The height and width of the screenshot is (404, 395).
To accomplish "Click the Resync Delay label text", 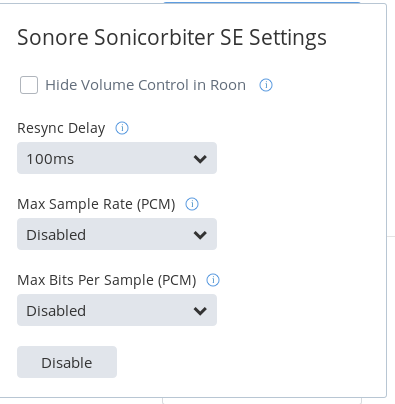I will (61, 128).
